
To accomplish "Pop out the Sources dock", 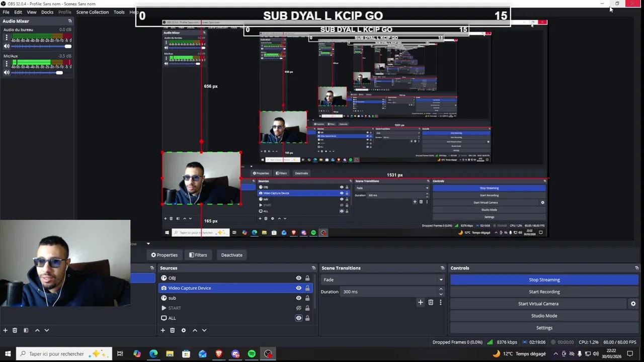I will (313, 268).
